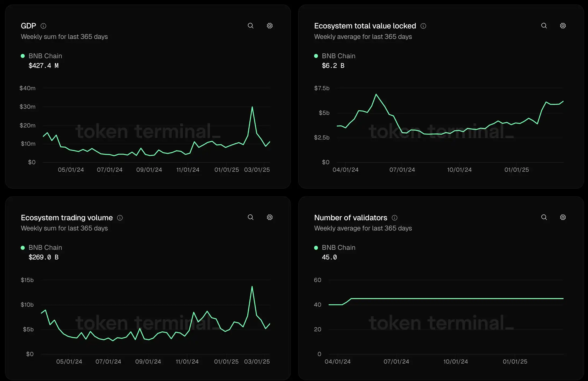Screen dimensions: 588x381
Task: Click the Ecosystem trading volume title
Action: point(67,218)
